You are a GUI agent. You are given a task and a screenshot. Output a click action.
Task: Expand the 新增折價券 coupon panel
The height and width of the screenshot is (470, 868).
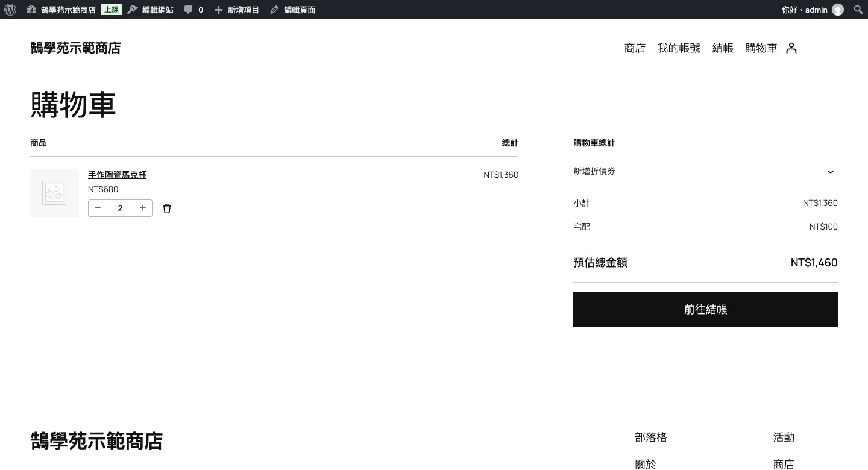tap(705, 172)
